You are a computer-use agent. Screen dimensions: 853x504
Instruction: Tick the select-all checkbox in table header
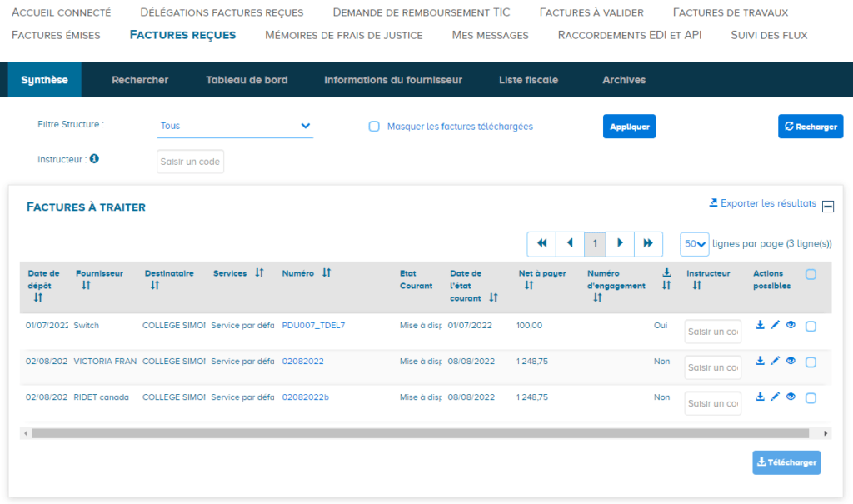click(x=811, y=274)
